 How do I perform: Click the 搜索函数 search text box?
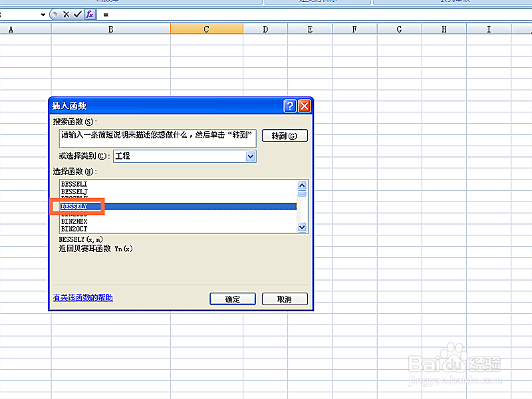pos(158,138)
